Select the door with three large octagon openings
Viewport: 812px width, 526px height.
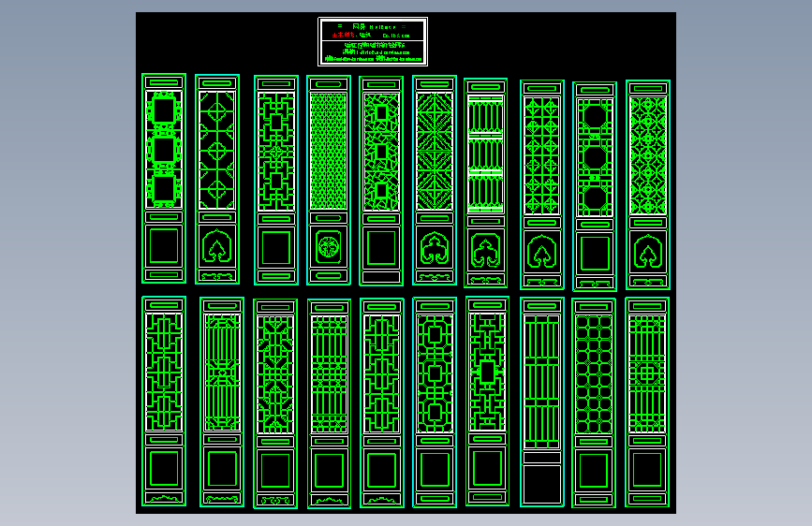pyautogui.click(x=595, y=186)
